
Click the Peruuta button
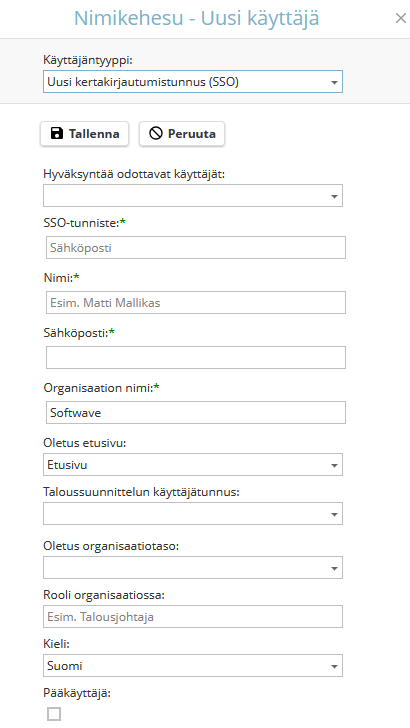pyautogui.click(x=182, y=134)
